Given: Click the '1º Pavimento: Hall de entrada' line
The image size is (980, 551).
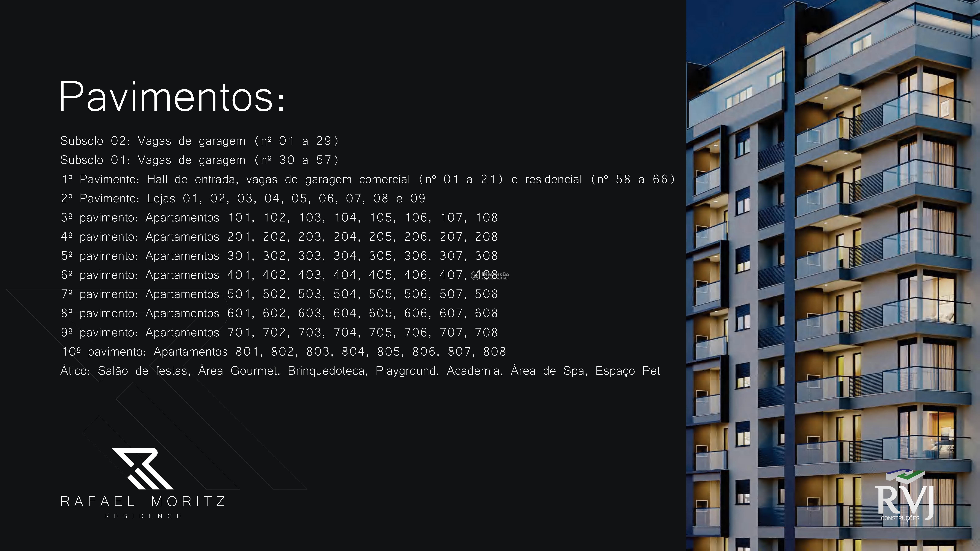Looking at the screenshot, I should (x=368, y=180).
